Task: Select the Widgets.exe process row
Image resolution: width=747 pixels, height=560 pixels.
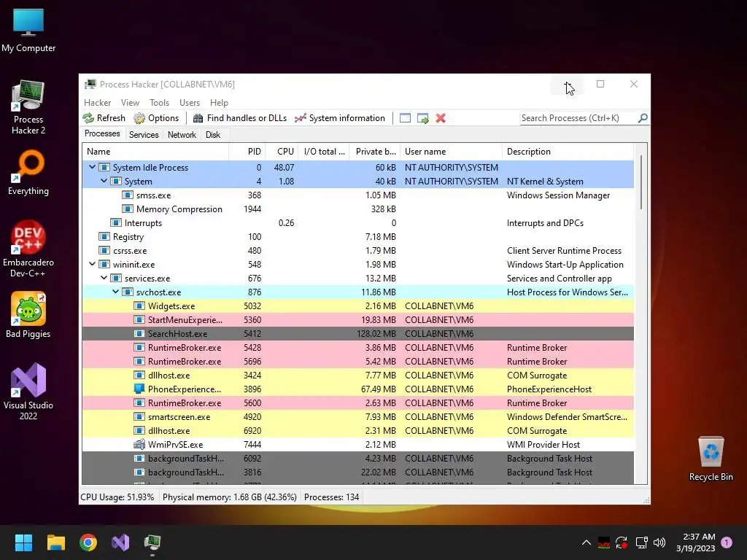Action: [x=357, y=306]
